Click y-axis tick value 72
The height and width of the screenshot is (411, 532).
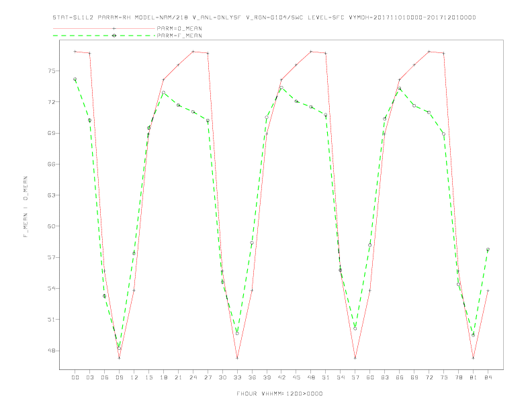[51, 101]
